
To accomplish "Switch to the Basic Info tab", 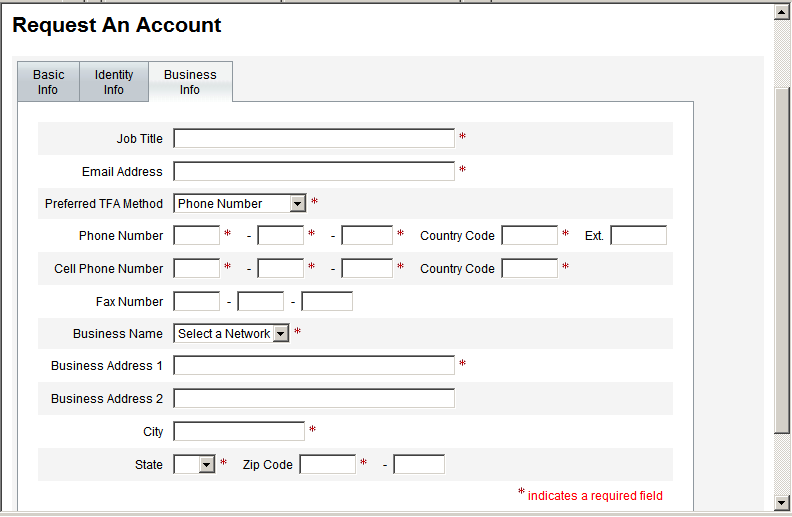I will [48, 82].
